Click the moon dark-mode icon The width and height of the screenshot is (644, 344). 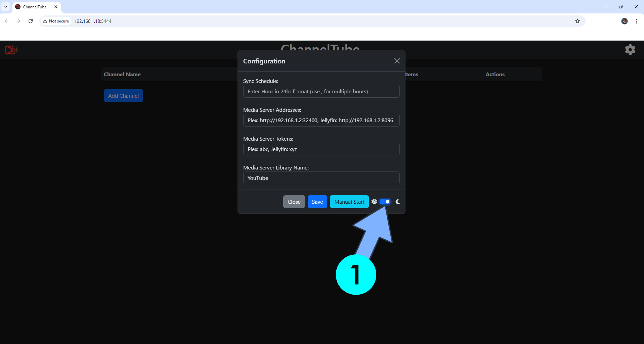398,202
